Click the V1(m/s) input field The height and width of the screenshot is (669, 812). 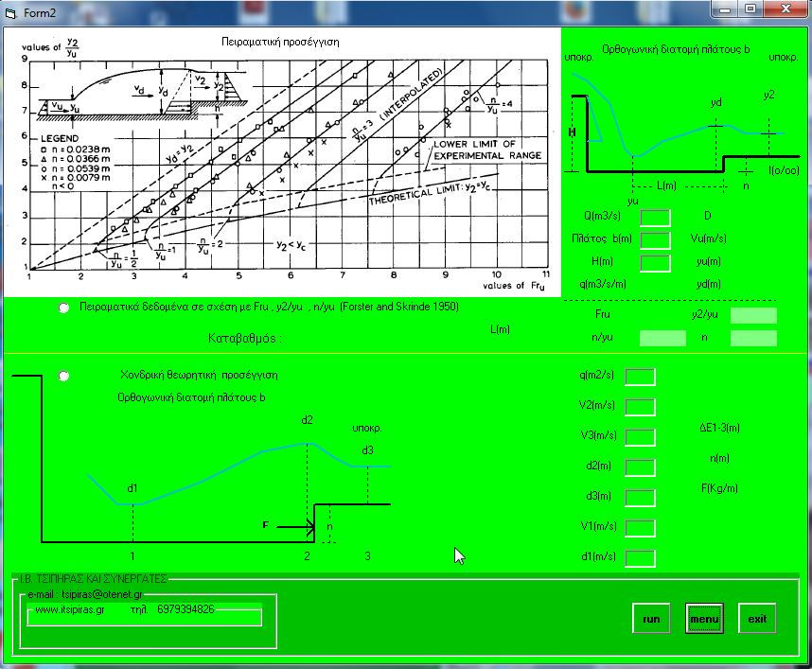click(x=640, y=528)
